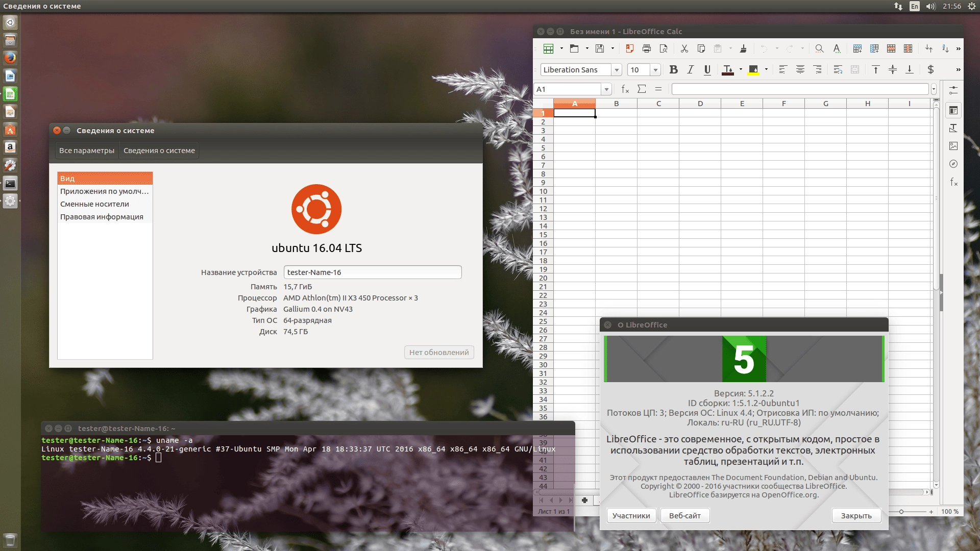
Task: Click the Sum sigma icon in Calc
Action: [642, 89]
